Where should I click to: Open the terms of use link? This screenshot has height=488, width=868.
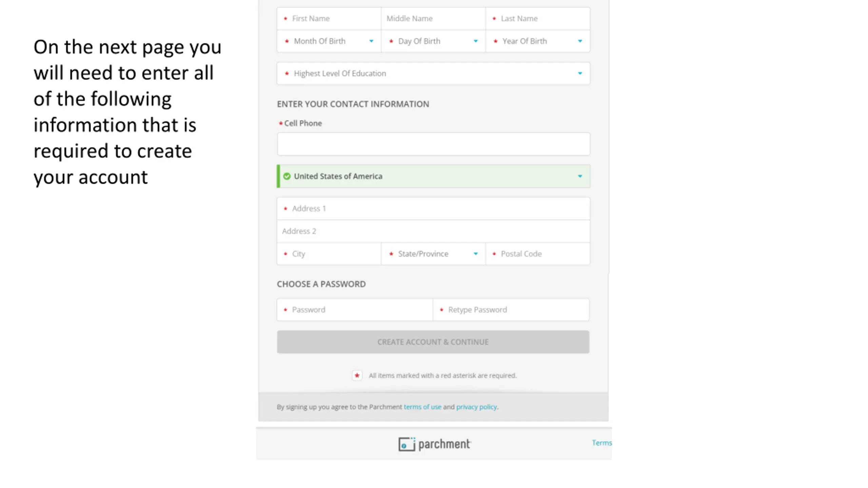pos(422,407)
